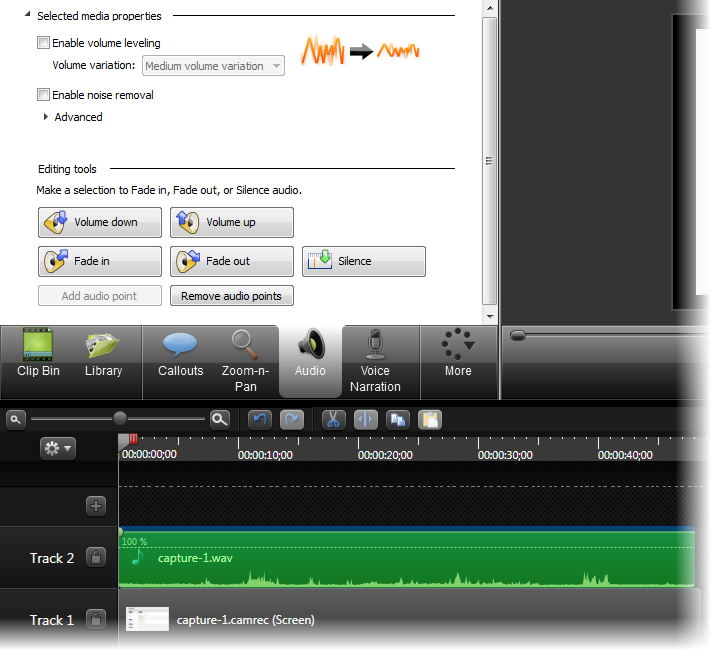Viewport: 711px width, 650px height.
Task: Click the Volume down button
Action: (100, 222)
